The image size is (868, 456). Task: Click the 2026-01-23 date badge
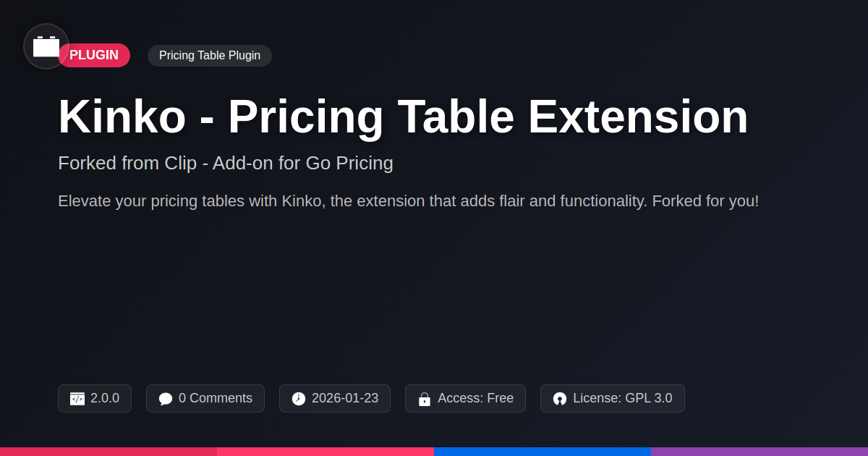pos(335,398)
